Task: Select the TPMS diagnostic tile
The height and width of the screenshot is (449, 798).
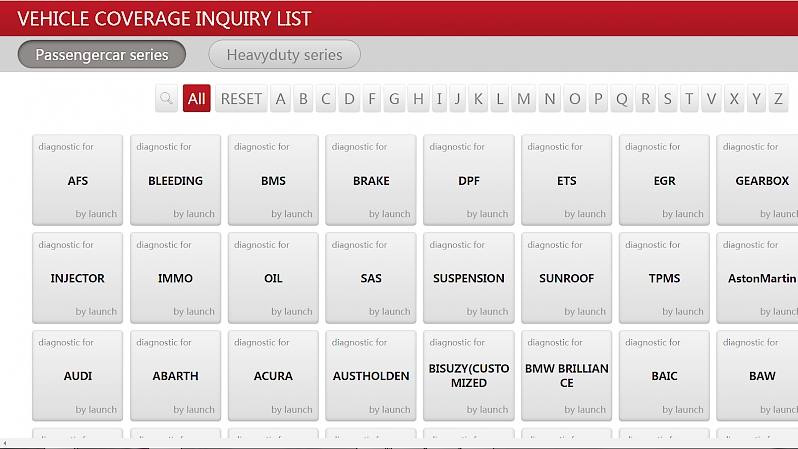Action: click(664, 278)
